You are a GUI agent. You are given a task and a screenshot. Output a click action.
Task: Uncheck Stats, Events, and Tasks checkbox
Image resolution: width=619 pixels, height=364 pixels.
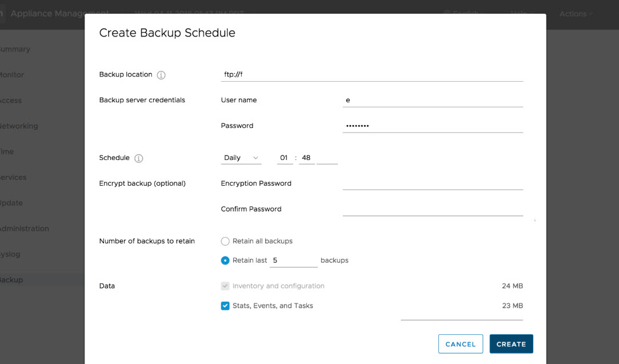point(225,306)
